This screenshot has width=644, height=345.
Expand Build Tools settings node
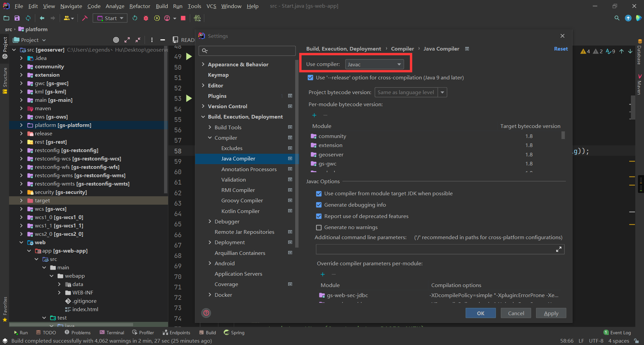coord(210,127)
